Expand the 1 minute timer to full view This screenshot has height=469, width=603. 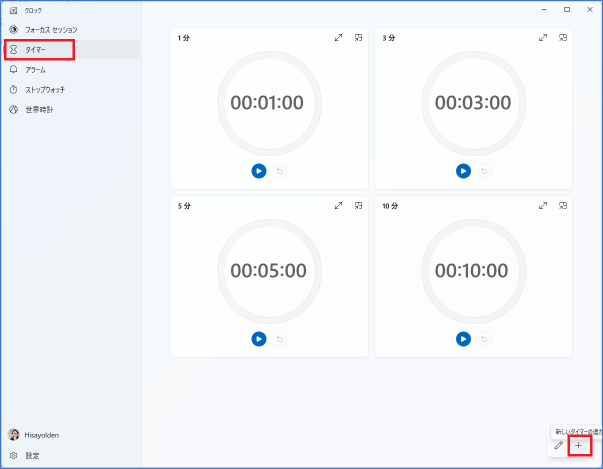coord(339,38)
